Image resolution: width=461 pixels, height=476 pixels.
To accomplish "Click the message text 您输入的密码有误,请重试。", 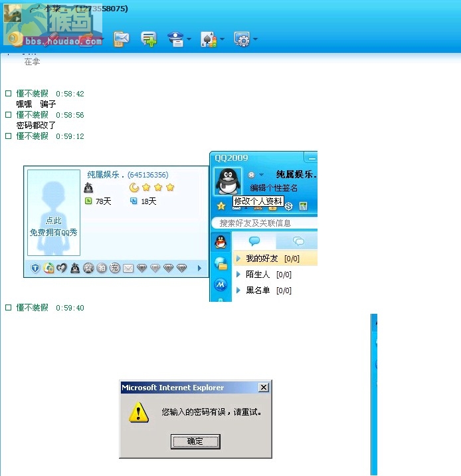I will pos(211,412).
